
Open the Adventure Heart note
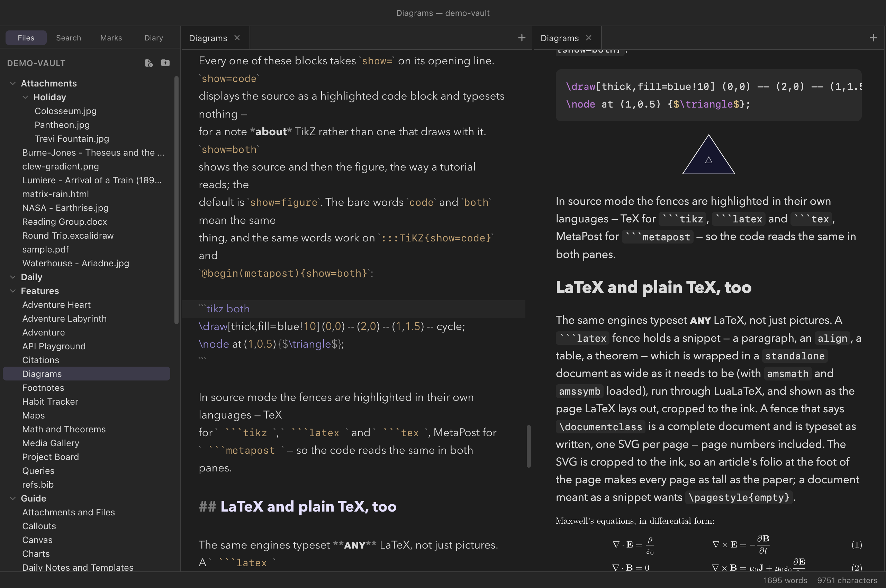(56, 305)
